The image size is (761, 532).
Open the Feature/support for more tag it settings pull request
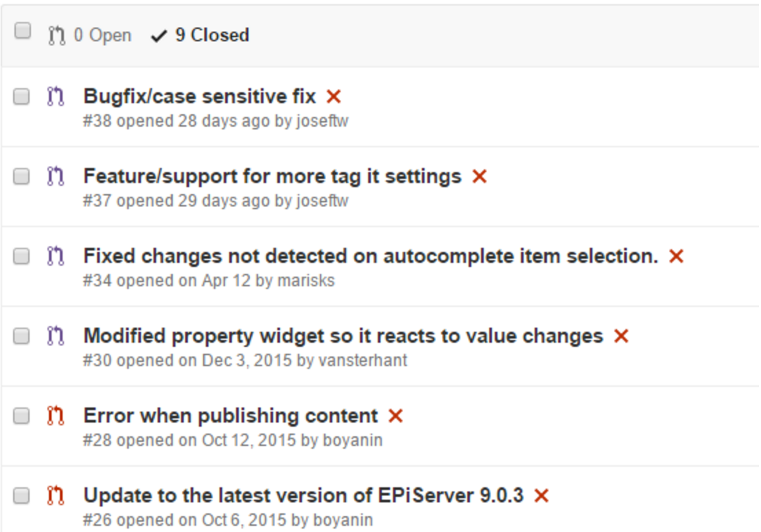tap(272, 176)
